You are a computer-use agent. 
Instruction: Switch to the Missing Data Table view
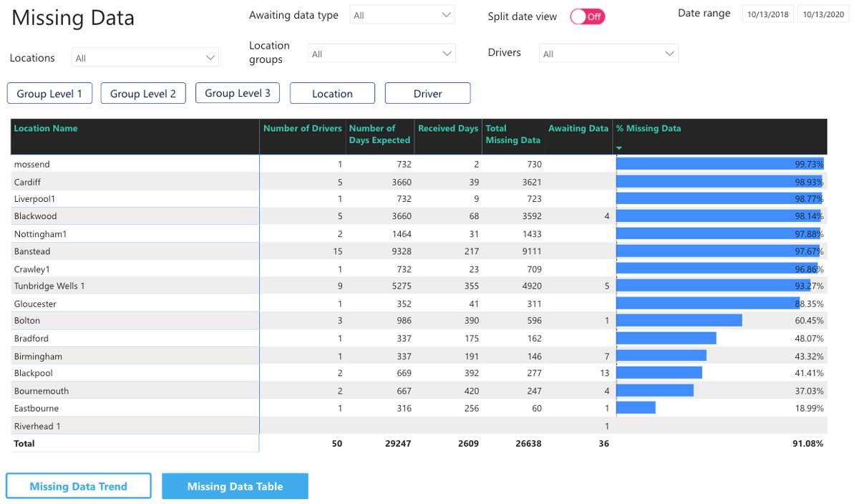[235, 486]
